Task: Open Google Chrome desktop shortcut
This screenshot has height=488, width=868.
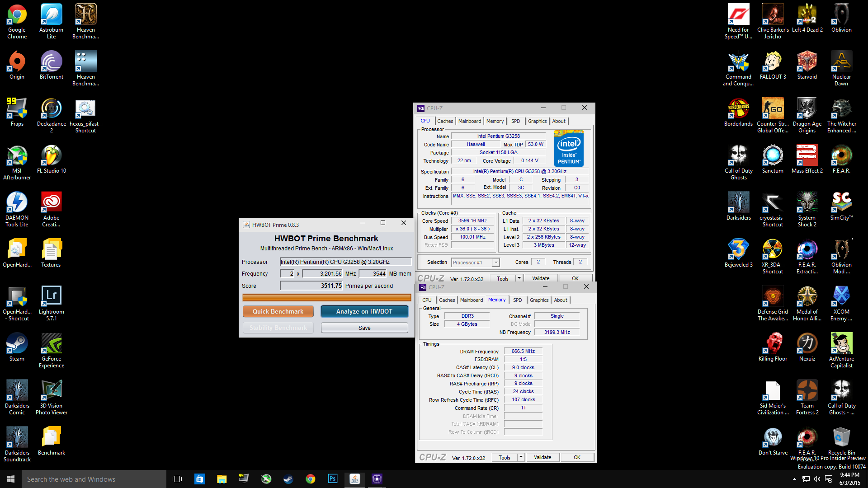Action: pyautogui.click(x=17, y=21)
